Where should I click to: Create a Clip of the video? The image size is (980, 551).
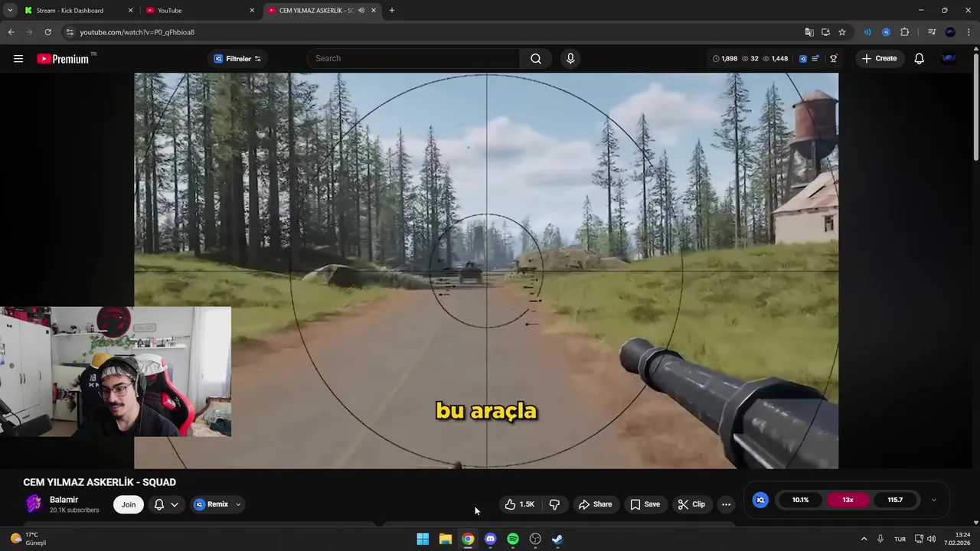691,504
